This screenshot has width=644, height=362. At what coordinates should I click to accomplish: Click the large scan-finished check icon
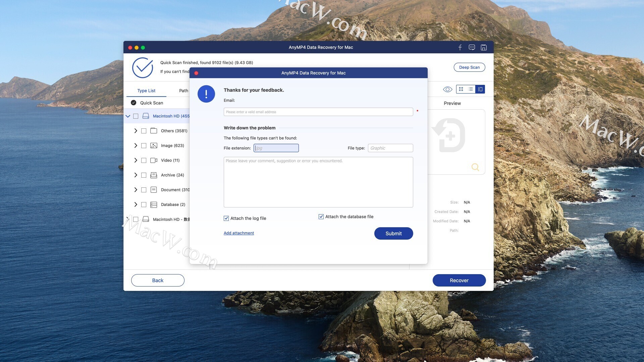(x=143, y=67)
